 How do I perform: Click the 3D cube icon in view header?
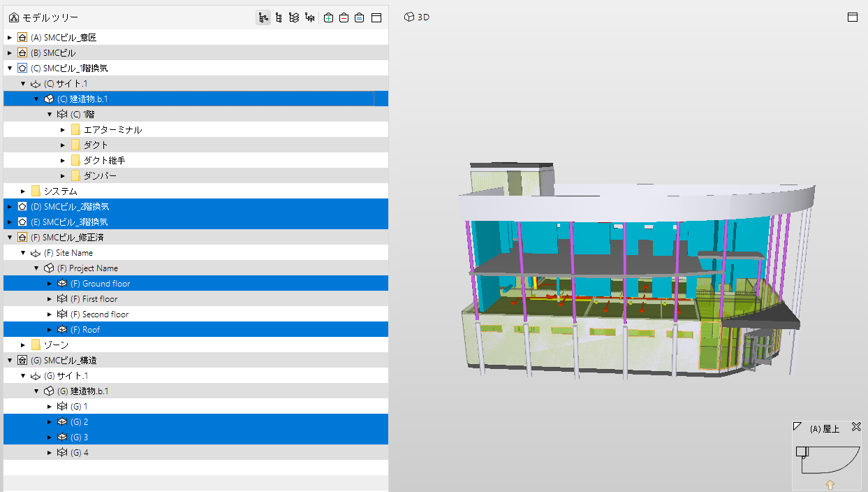[409, 17]
